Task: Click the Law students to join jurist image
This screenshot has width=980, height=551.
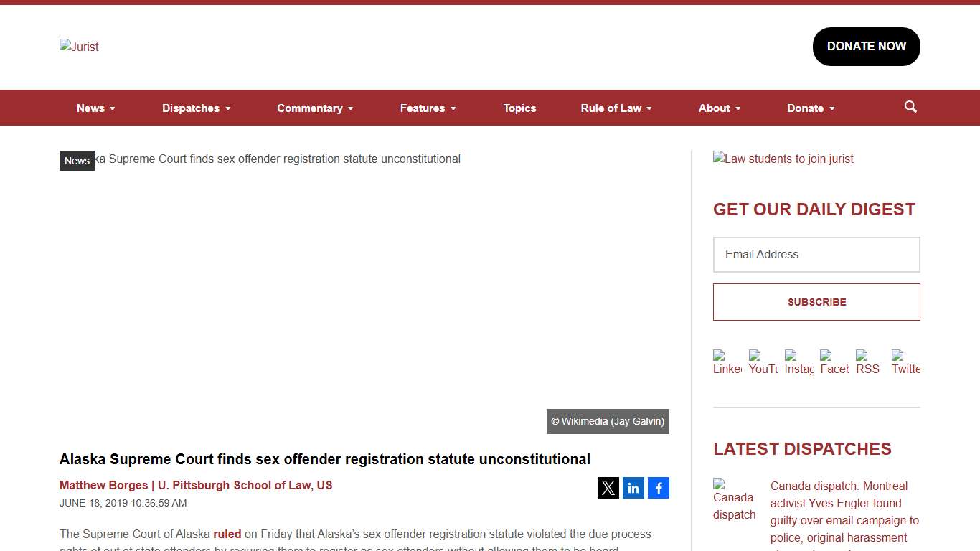Action: [x=783, y=159]
